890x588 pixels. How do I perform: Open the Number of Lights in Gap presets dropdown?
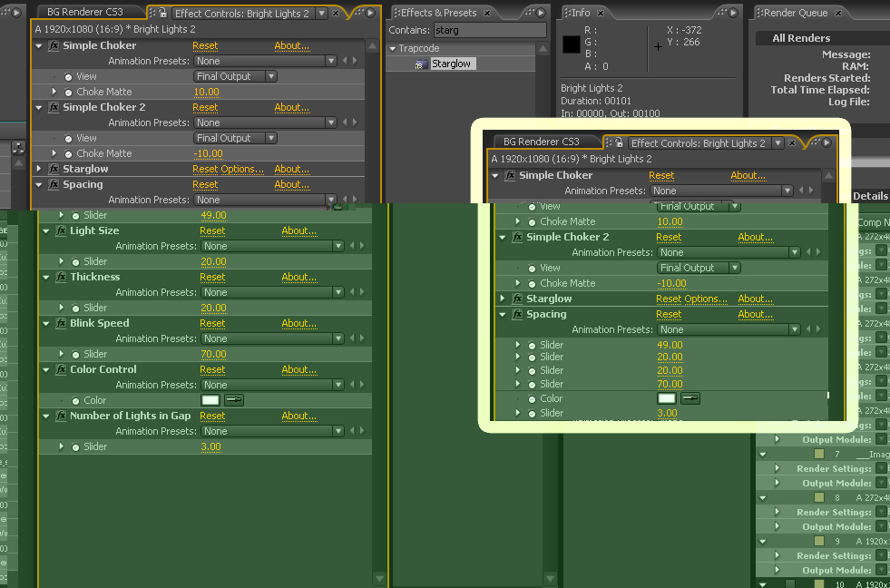pyautogui.click(x=272, y=431)
